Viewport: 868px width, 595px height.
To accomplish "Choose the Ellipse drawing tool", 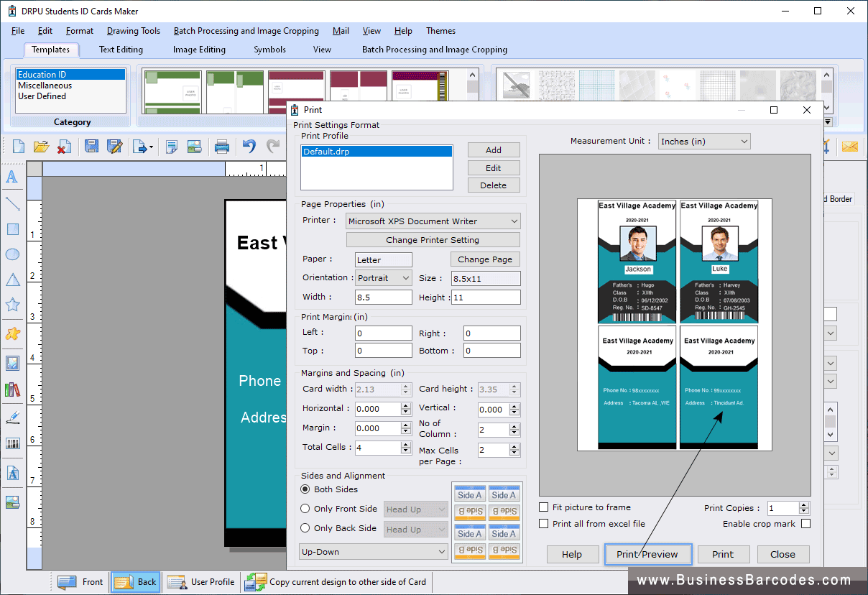I will pos(12,255).
